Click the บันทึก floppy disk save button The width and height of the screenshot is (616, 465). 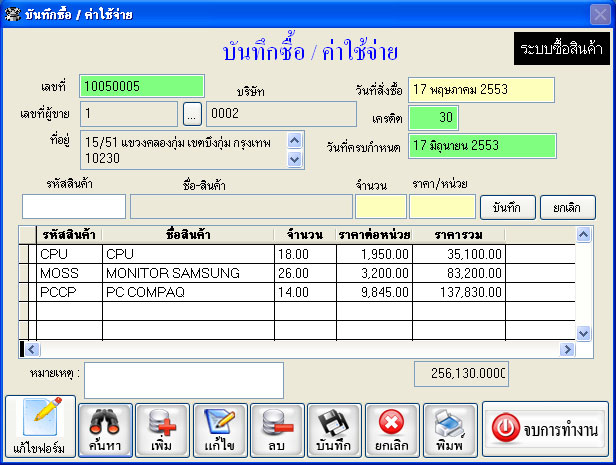coord(334,430)
